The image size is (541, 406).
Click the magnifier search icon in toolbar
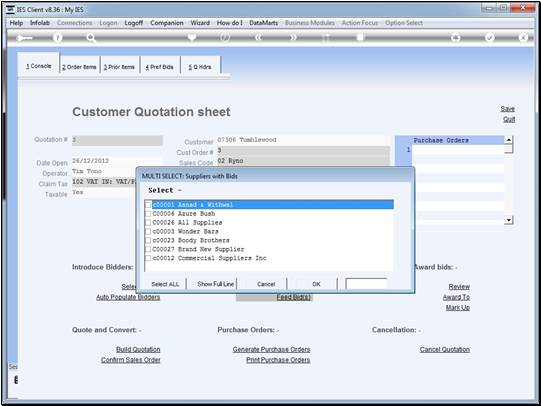[91, 38]
